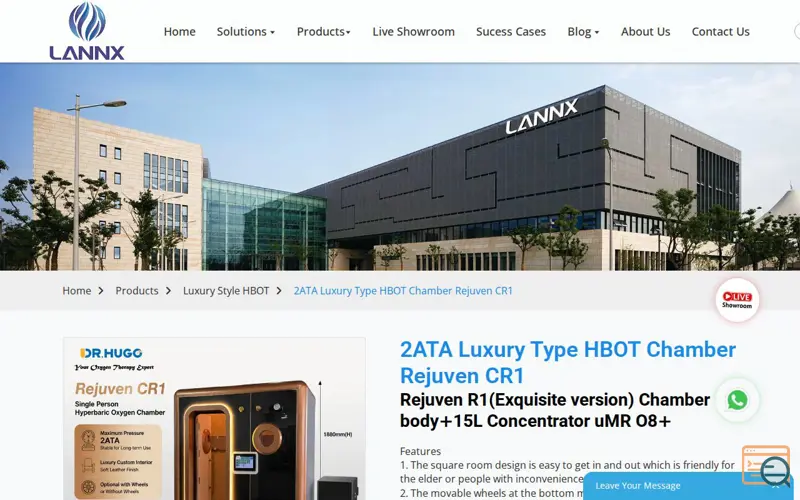Click the Maximum Pressure 2ATA badge icon

pos(88,440)
